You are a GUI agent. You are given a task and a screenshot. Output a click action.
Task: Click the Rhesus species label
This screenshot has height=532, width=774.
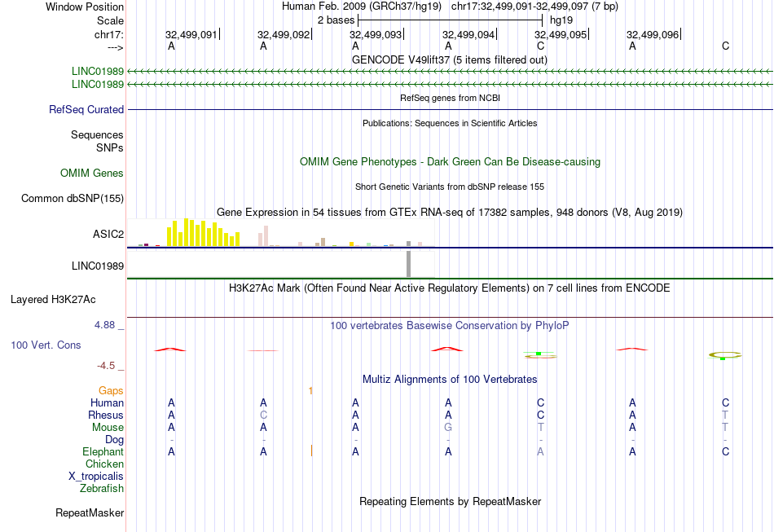coord(106,415)
